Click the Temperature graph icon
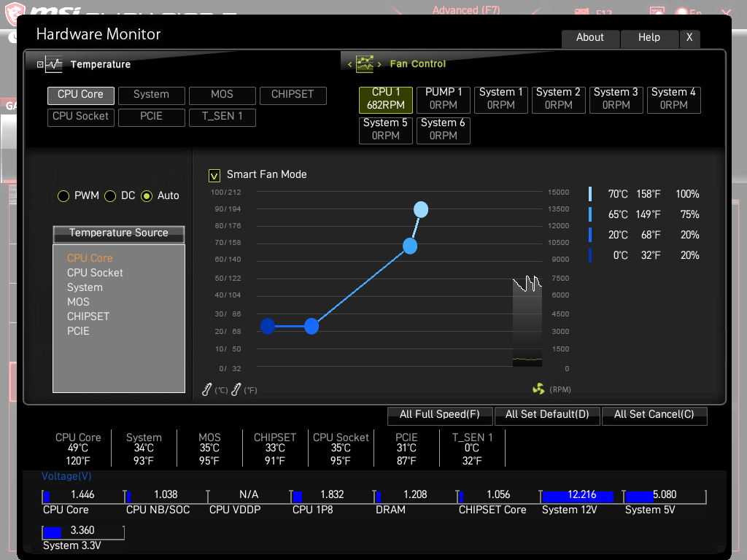Image resolution: width=747 pixels, height=560 pixels. click(54, 64)
